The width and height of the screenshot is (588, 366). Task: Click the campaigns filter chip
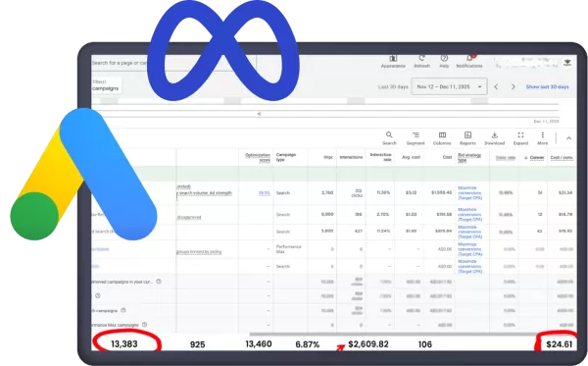coord(106,85)
